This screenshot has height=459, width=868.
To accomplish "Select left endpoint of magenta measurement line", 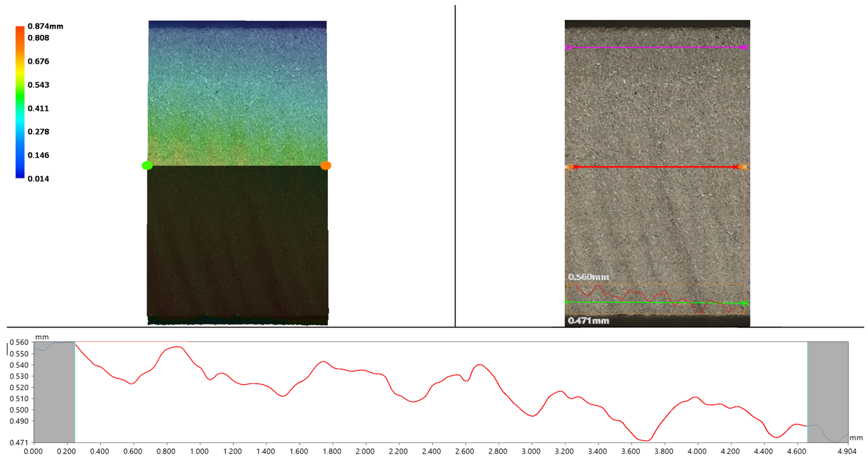I will point(568,48).
